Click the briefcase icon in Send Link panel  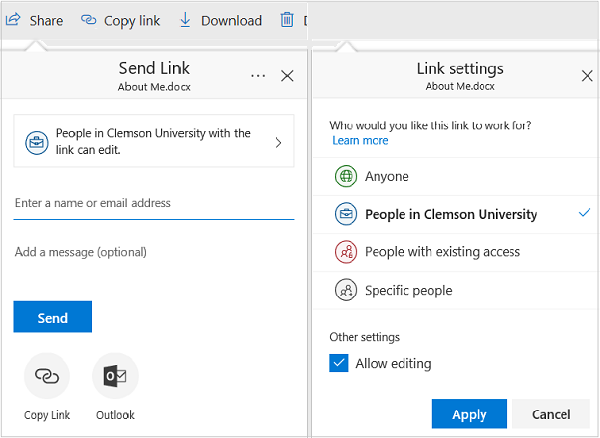37,143
